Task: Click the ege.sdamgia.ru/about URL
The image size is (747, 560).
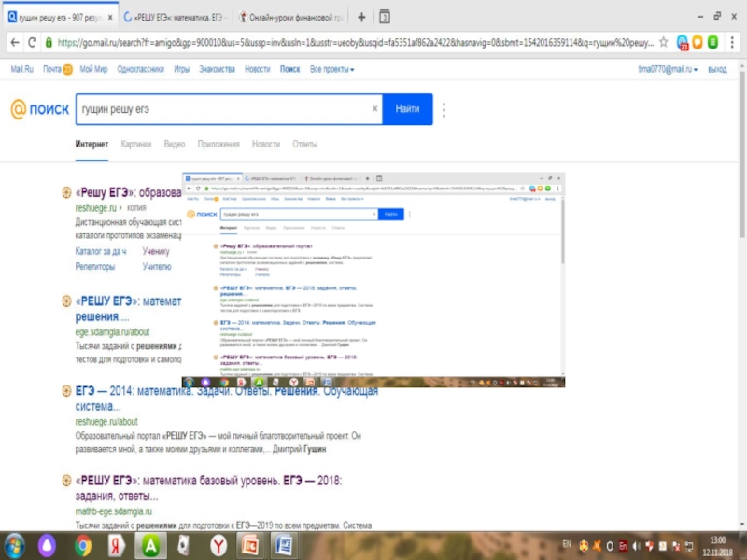Action: coord(112,332)
